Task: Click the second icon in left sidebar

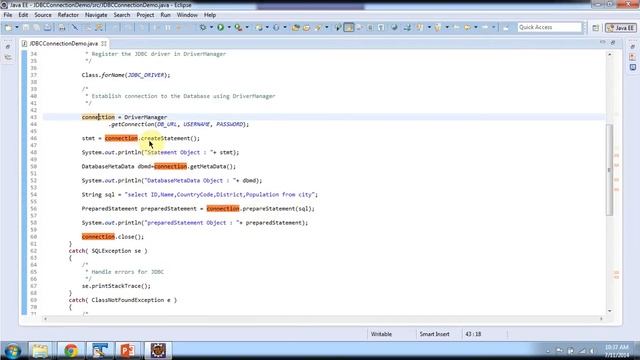Action: [x=8, y=58]
